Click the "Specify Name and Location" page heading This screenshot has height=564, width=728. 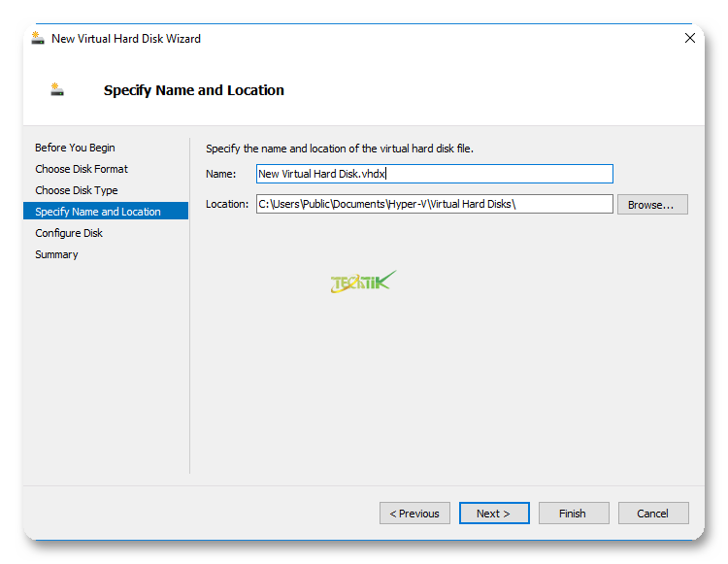[194, 90]
